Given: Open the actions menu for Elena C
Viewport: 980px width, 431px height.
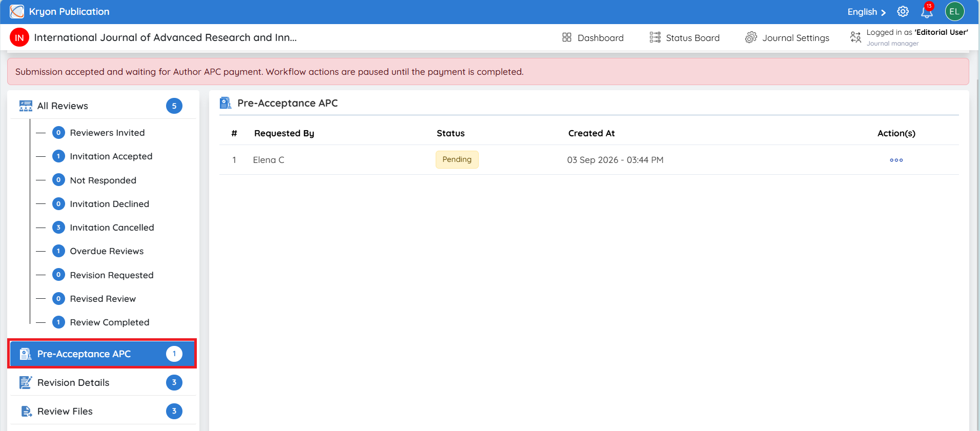Looking at the screenshot, I should click(x=896, y=160).
